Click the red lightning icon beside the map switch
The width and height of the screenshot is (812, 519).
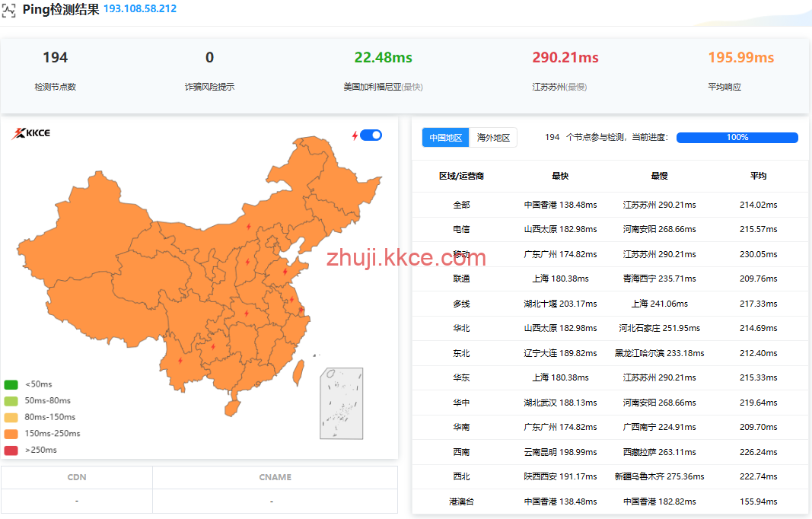(x=355, y=135)
